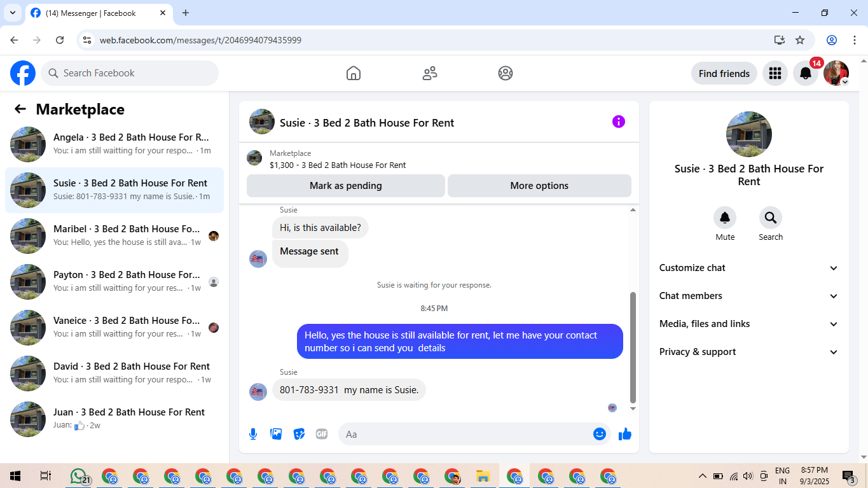Image resolution: width=868 pixels, height=488 pixels.
Task: Open the Friends icon in top navigation
Action: (x=430, y=73)
